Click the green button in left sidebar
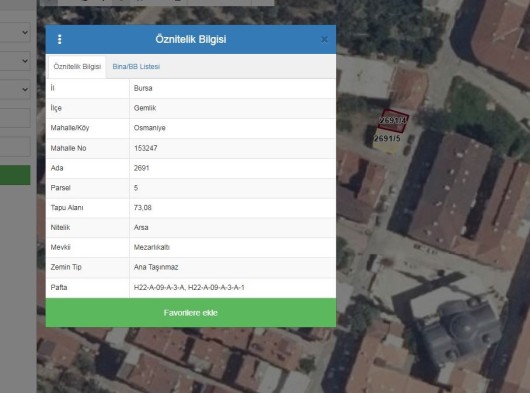 [15, 175]
